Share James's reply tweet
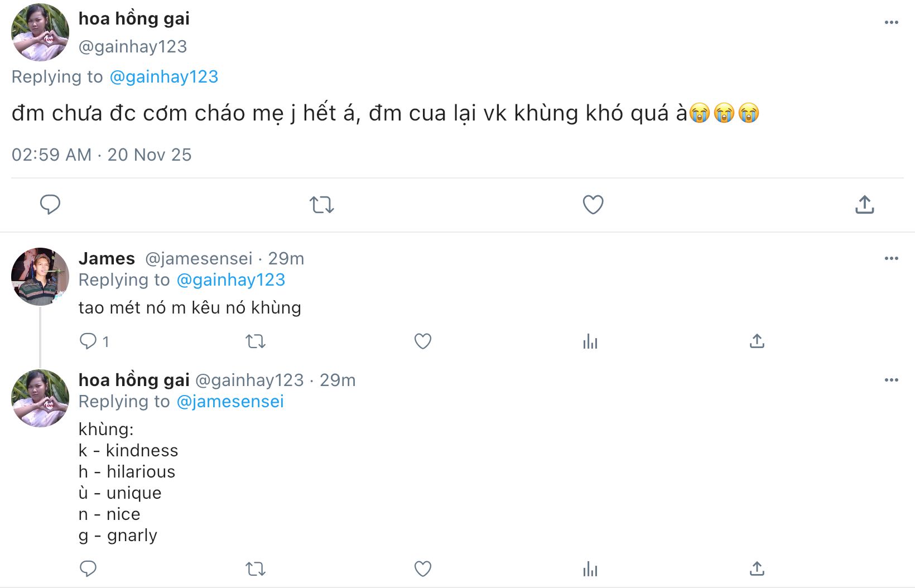915x588 pixels. point(757,341)
